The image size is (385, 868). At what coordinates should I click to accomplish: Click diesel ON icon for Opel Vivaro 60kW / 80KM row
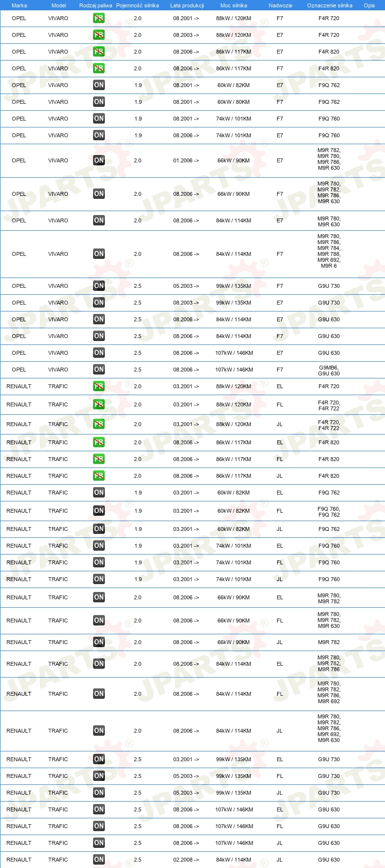click(x=99, y=102)
